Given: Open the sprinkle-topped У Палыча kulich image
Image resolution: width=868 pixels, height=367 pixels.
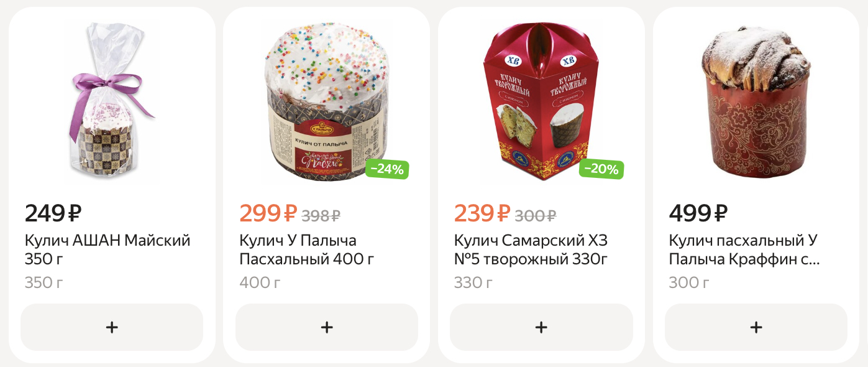Looking at the screenshot, I should point(327,101).
